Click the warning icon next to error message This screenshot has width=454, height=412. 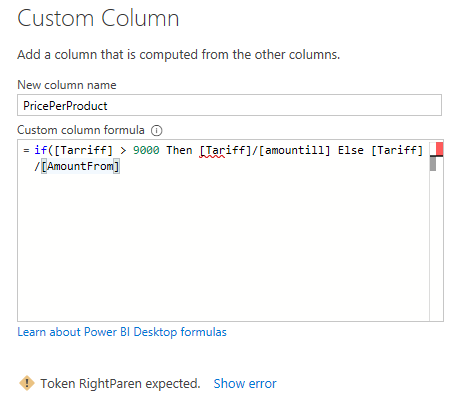click(x=27, y=383)
